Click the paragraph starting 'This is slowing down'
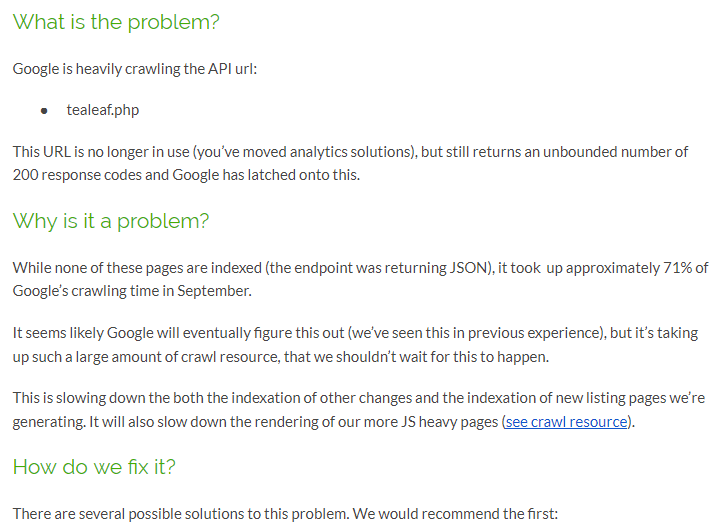 click(359, 410)
